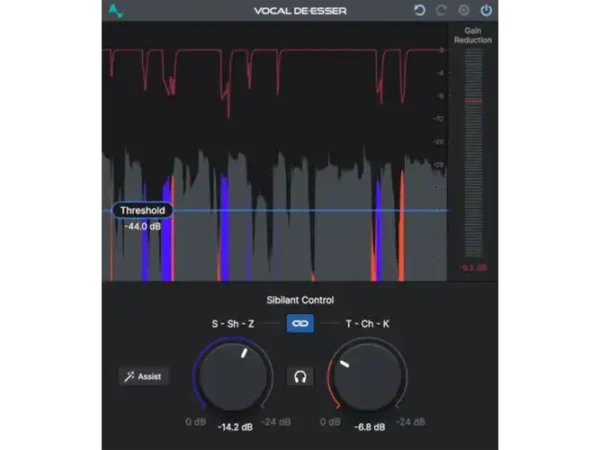Enable headphone listen mode
The width and height of the screenshot is (600, 450).
click(300, 377)
